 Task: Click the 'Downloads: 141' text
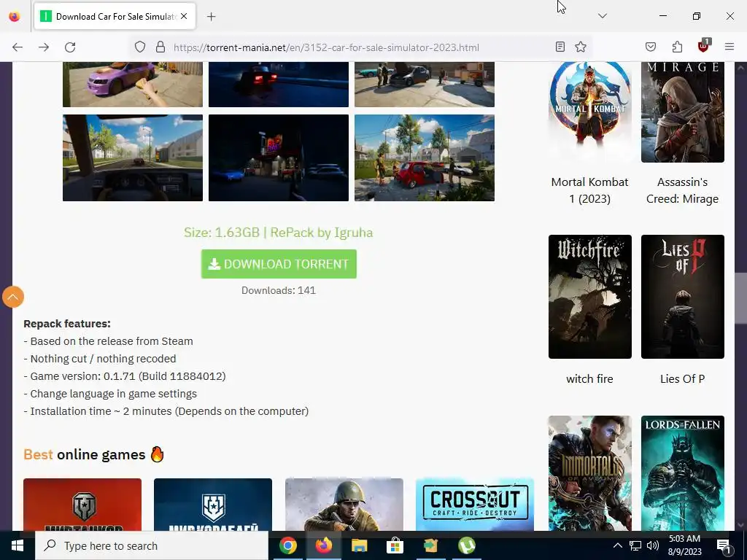click(x=279, y=290)
